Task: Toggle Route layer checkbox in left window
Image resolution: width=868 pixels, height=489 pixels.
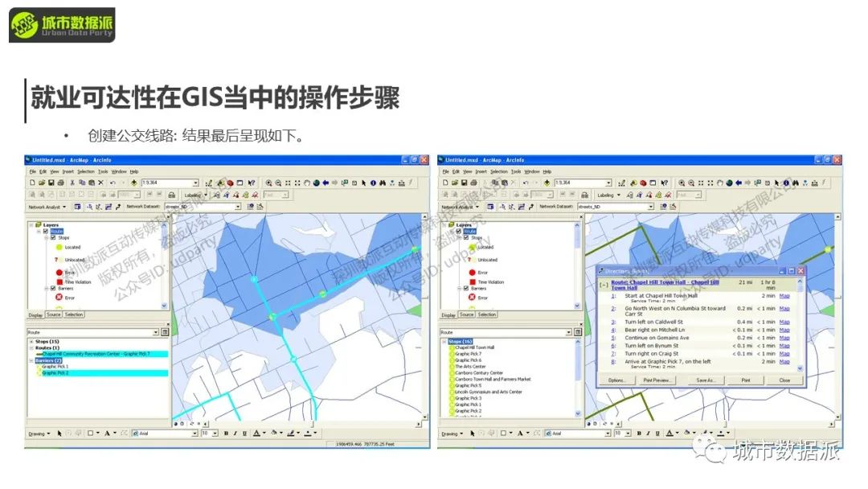Action: click(46, 232)
